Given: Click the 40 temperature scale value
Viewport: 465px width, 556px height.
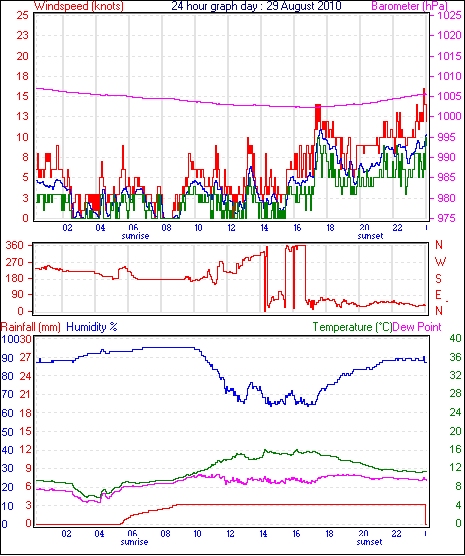Looking at the screenshot, I should point(455,338).
